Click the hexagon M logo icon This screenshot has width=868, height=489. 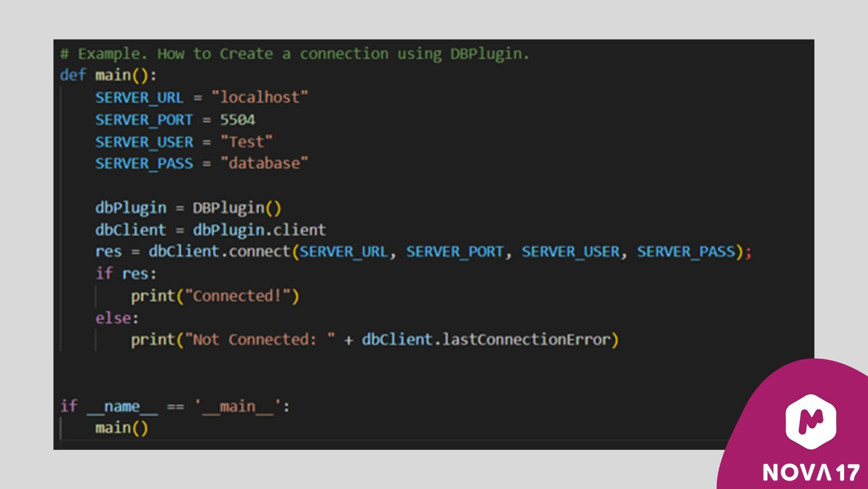[811, 421]
